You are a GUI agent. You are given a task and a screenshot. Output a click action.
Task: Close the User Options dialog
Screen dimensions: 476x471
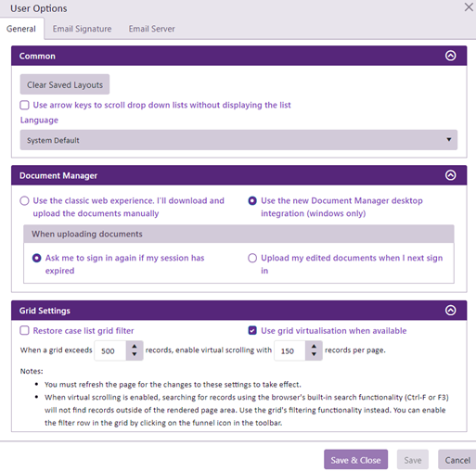click(469, 7)
